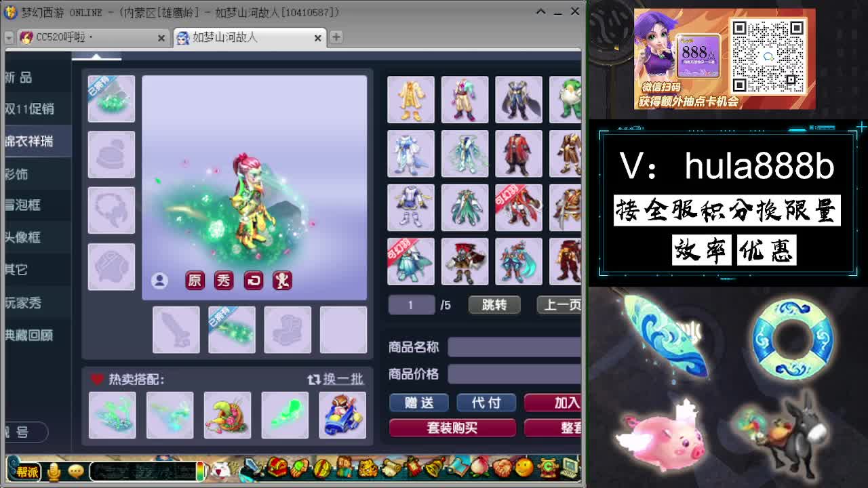Pick the flower basket hot combo item

tap(228, 415)
